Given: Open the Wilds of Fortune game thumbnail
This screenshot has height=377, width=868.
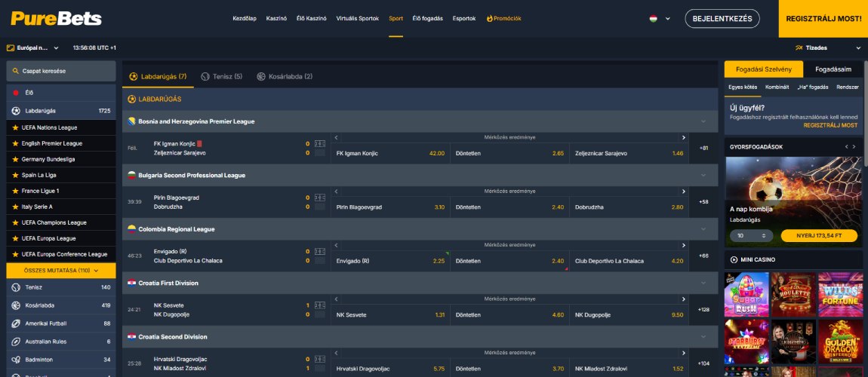Looking at the screenshot, I should [840, 294].
